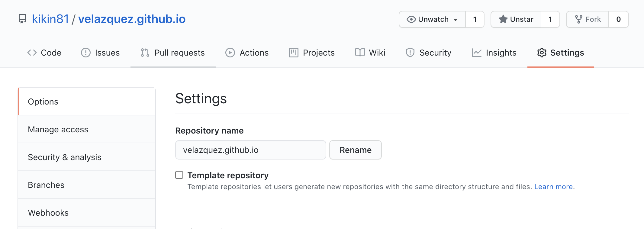Viewport: 644px width, 229px height.
Task: View the Insights tab
Action: (494, 53)
